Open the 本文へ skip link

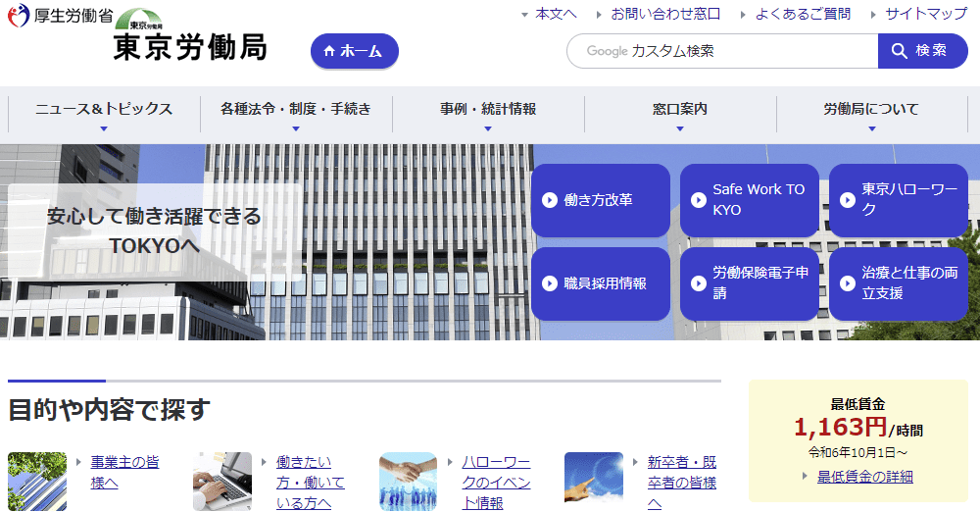pos(555,14)
